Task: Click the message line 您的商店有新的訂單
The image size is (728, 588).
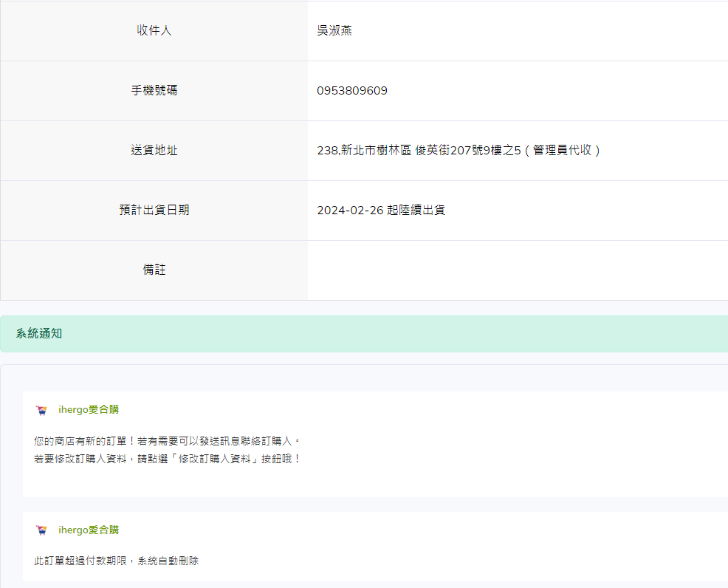Action: click(x=168, y=441)
